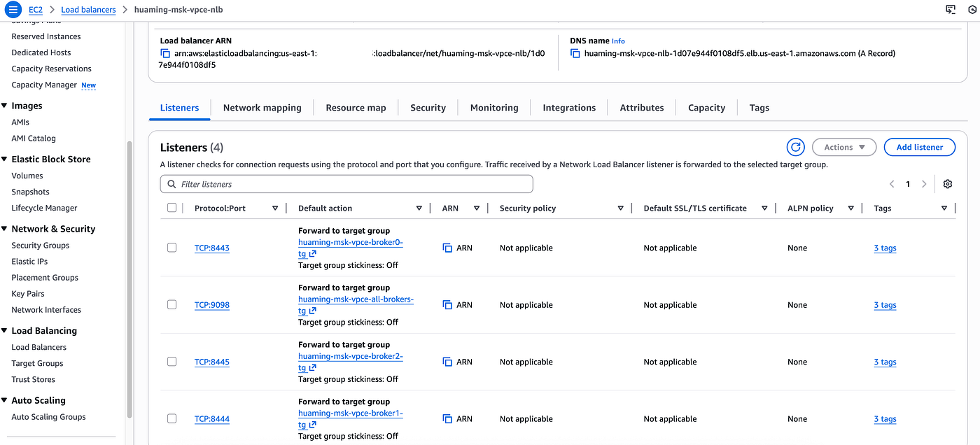Collapse the Images sidebar section
Image resolution: width=980 pixels, height=445 pixels.
point(5,106)
